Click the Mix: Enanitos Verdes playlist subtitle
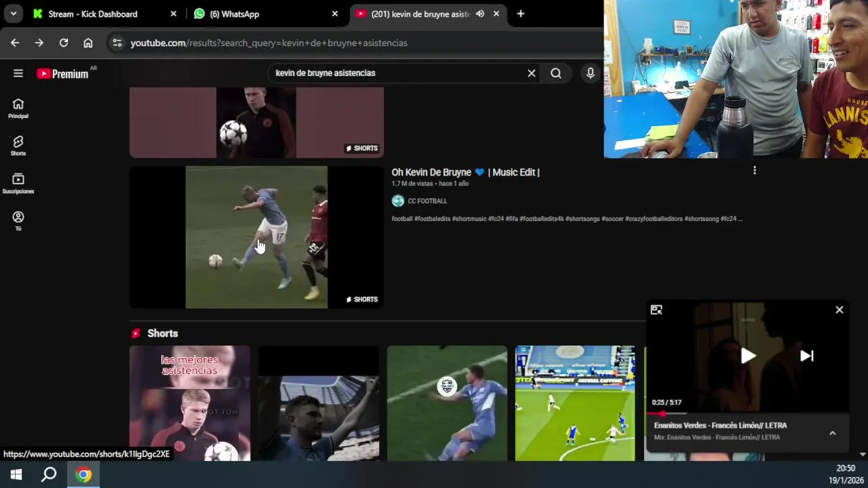This screenshot has height=488, width=868. [x=717, y=438]
